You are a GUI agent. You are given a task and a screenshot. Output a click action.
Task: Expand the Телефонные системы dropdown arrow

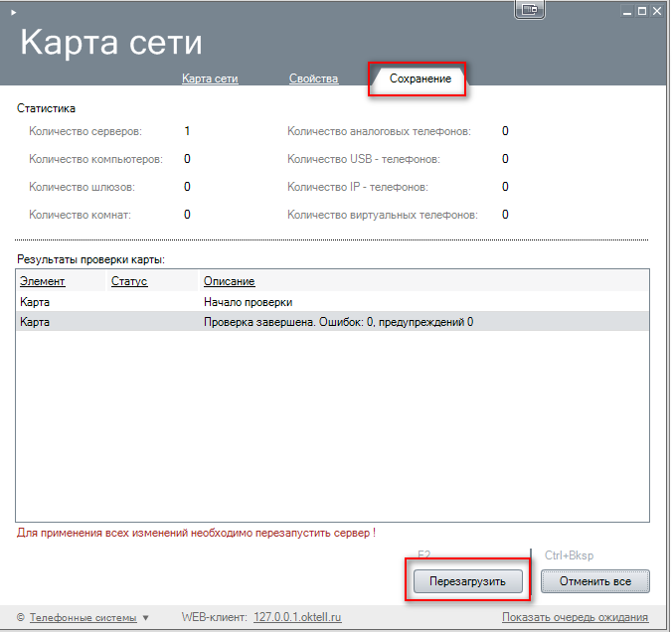[146, 617]
